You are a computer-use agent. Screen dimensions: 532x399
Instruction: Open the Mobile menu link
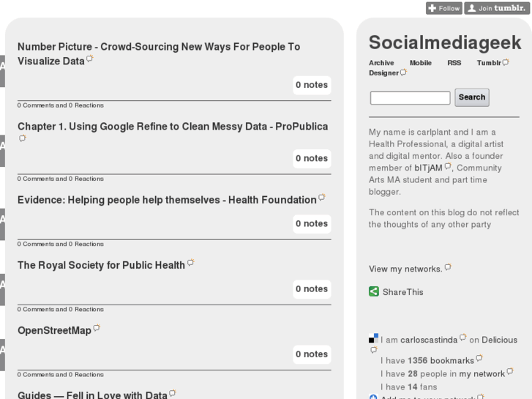click(420, 63)
